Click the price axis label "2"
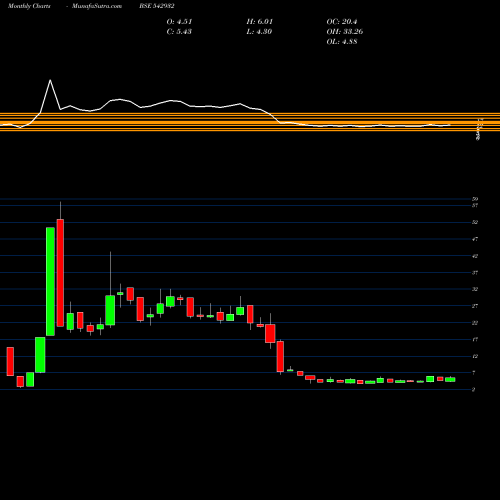The width and height of the screenshot is (500, 500). (x=474, y=389)
